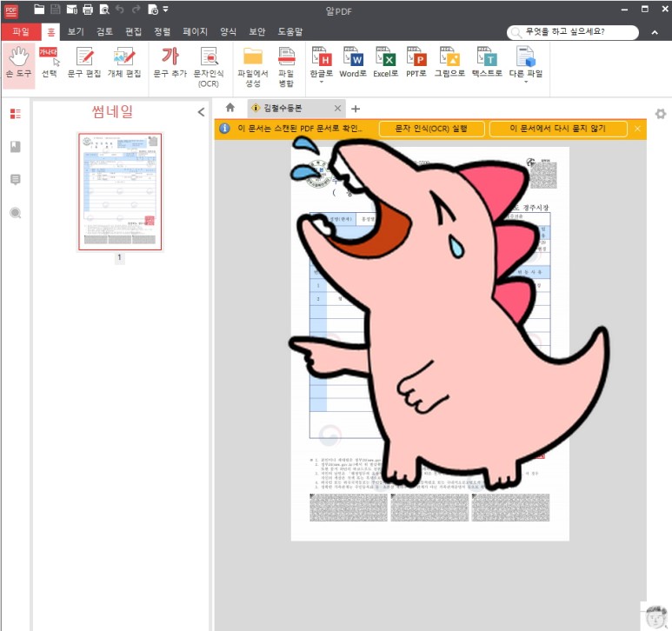
Task: Click the 문자 인식(OCR) 실행 button
Action: pyautogui.click(x=431, y=129)
